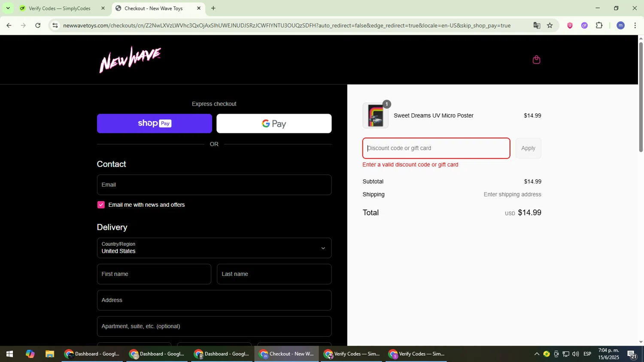Click the Total USD $14.99 amount
The height and width of the screenshot is (362, 644).
[523, 213]
